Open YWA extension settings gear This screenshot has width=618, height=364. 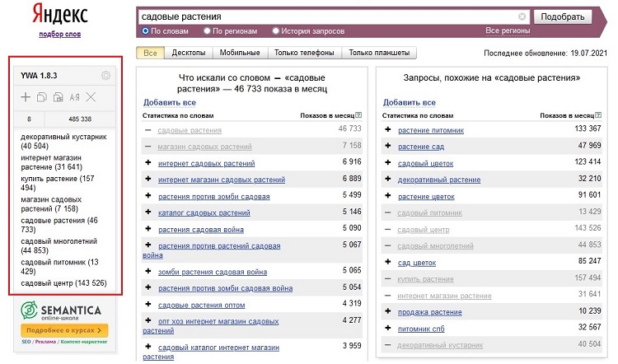point(105,77)
